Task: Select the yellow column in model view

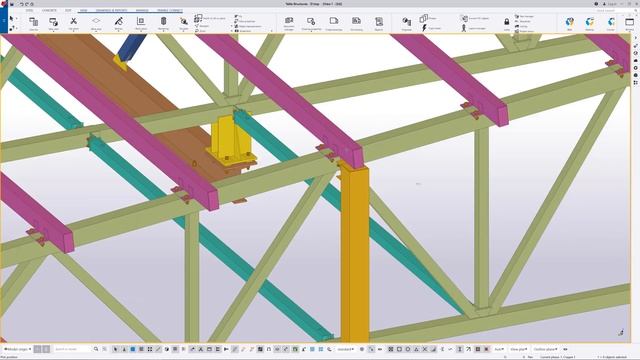Action: 355,253
